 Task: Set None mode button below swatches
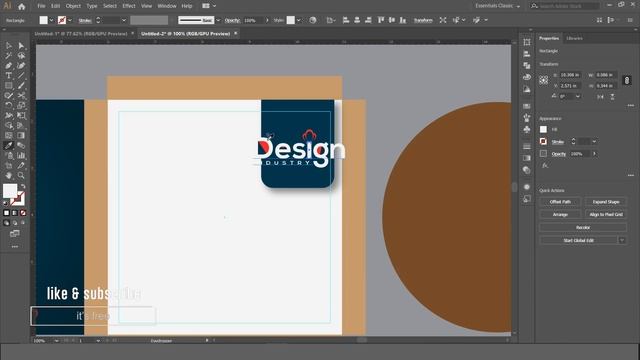click(23, 213)
